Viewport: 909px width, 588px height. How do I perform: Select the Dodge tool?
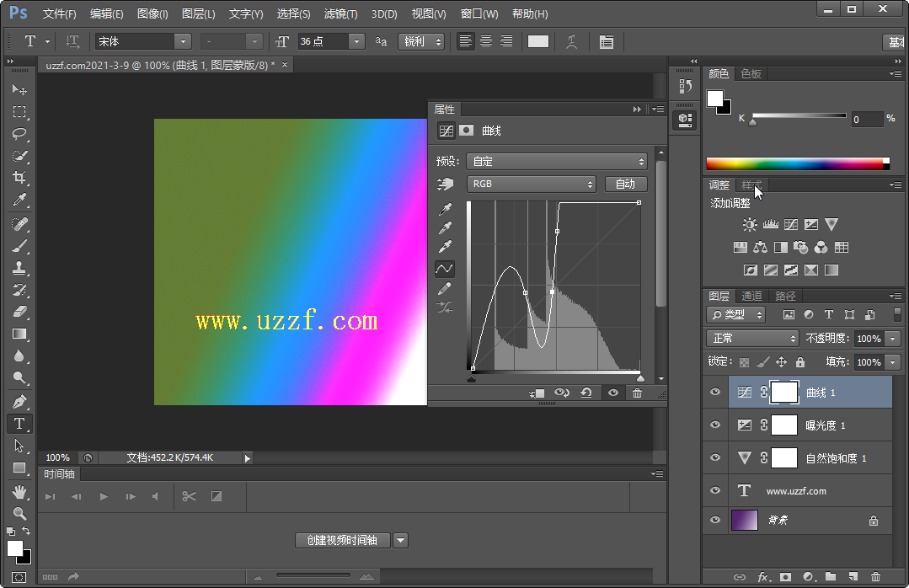click(x=19, y=378)
